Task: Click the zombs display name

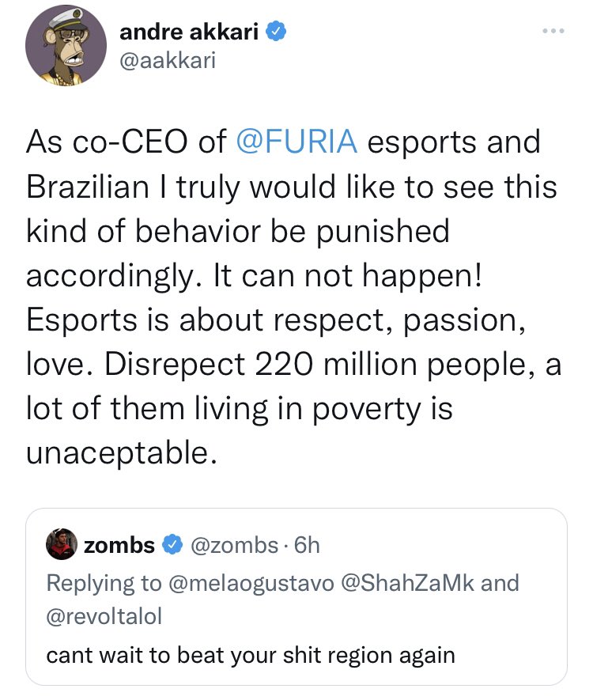Action: click(x=119, y=545)
